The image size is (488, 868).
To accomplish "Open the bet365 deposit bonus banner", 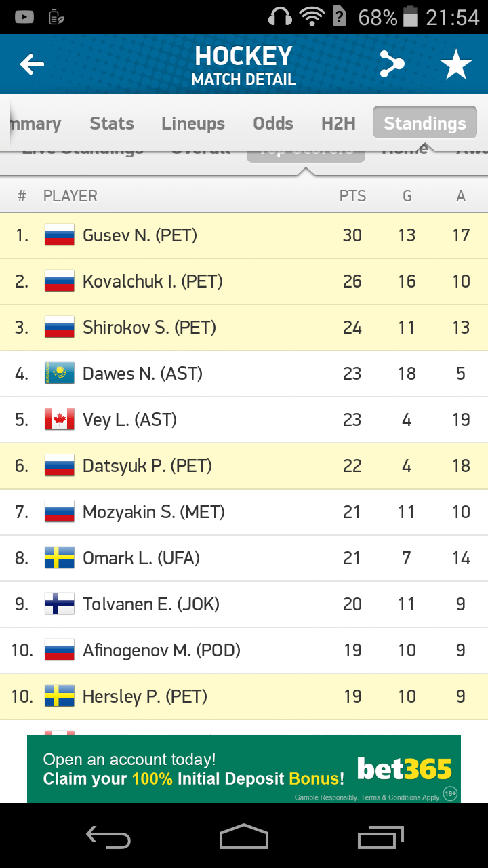I will coord(244,769).
